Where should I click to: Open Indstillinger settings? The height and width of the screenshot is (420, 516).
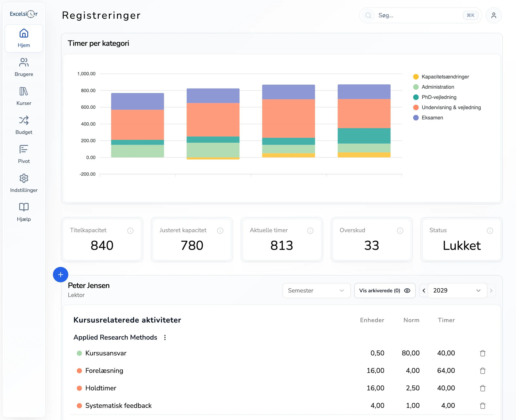(x=24, y=183)
